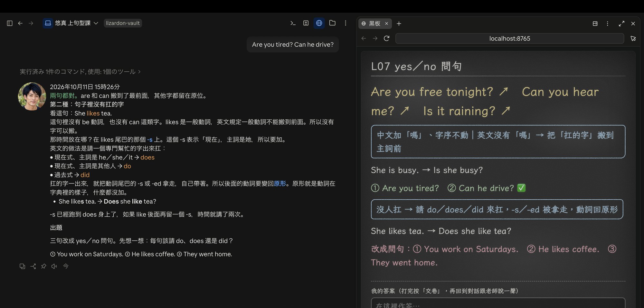644x308 pixels.
Task: Go forward in the browser panel
Action: 375,38
